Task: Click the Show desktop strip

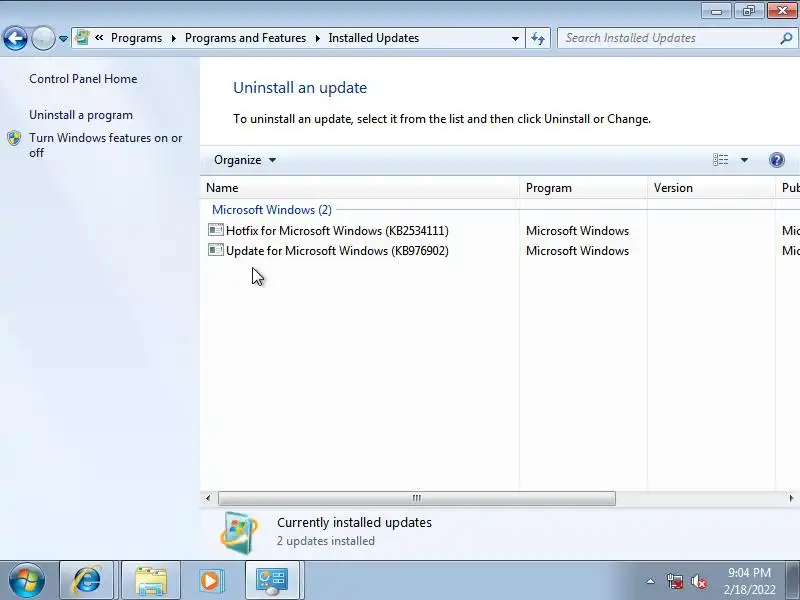Action: coord(792,581)
